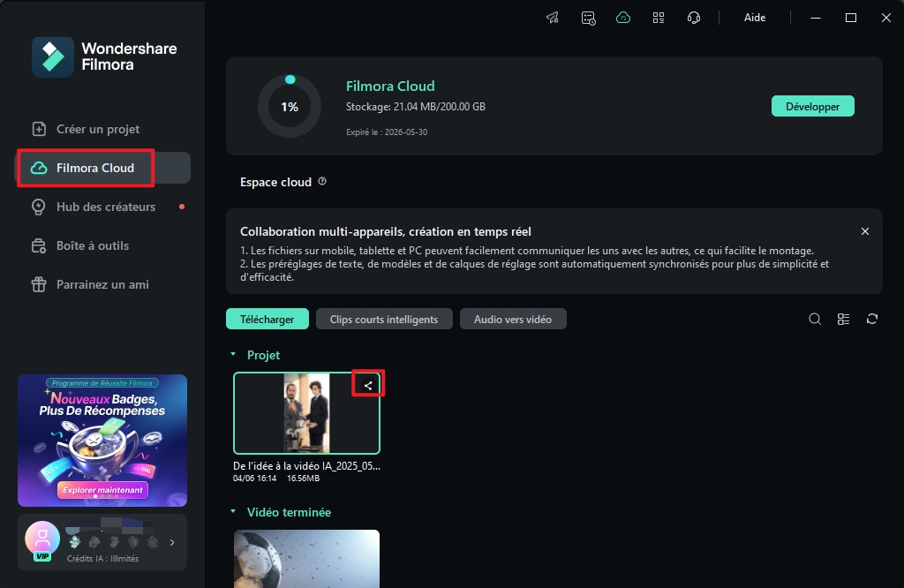The height and width of the screenshot is (588, 904).
Task: Click the paper plane icon in title bar
Action: pyautogui.click(x=553, y=18)
